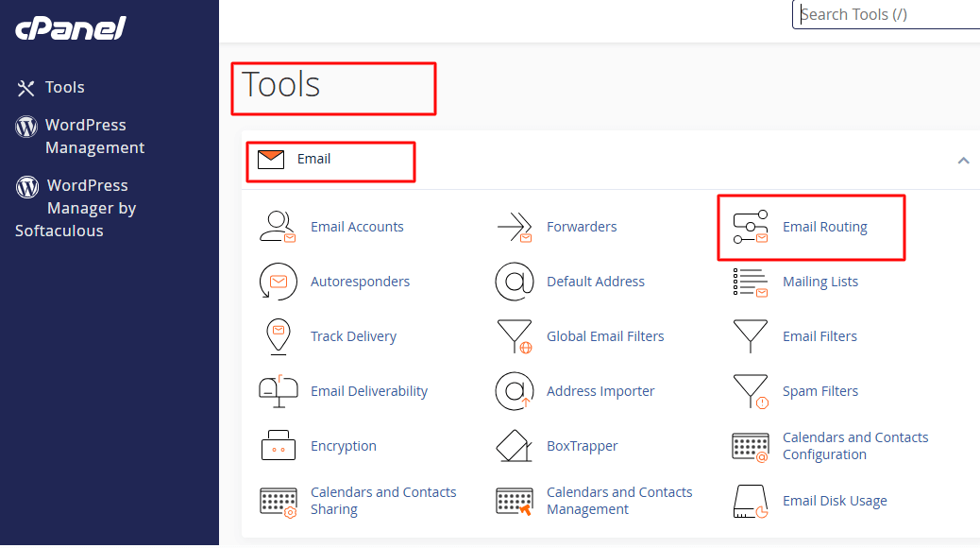980x548 pixels.
Task: Click the WordPress Management logo icon
Action: 26,127
